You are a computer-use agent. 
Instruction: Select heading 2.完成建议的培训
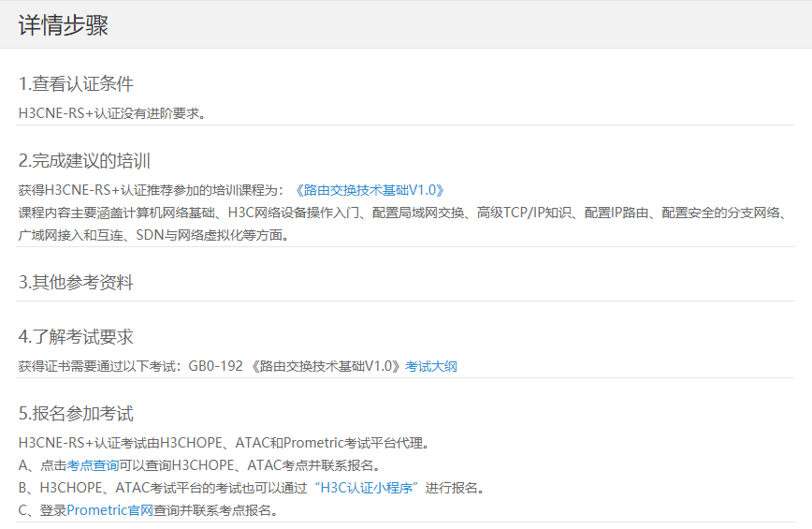(84, 161)
